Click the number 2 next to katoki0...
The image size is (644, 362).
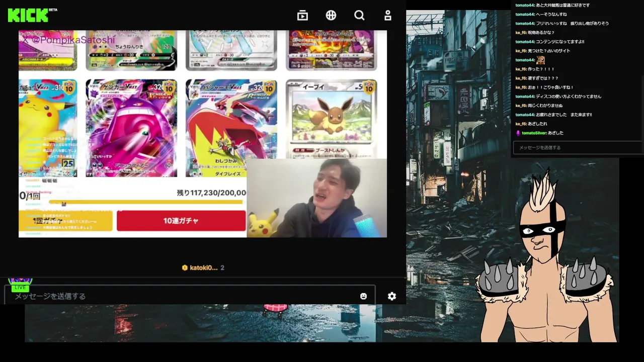[x=222, y=268]
